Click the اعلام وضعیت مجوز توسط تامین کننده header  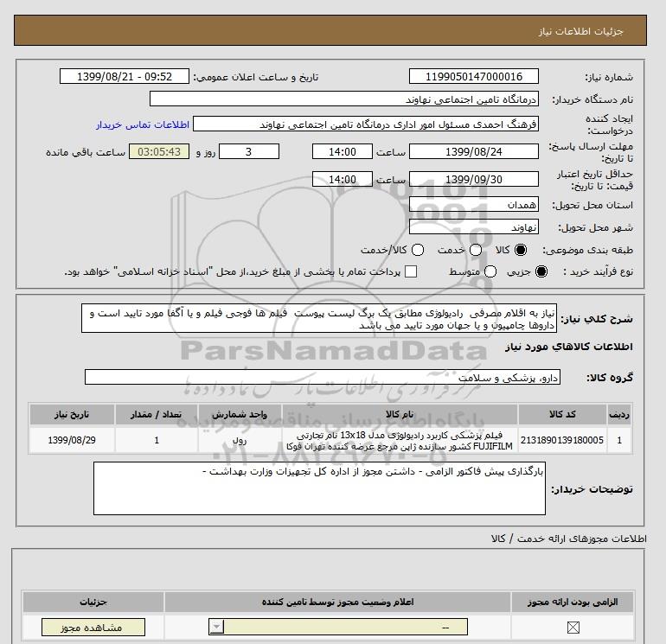point(337,602)
